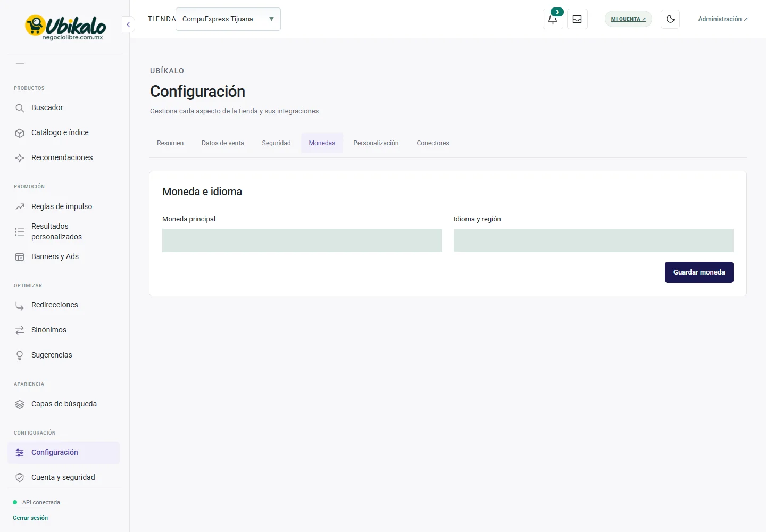Click the Guardar moneda button
766x532 pixels.
[699, 272]
